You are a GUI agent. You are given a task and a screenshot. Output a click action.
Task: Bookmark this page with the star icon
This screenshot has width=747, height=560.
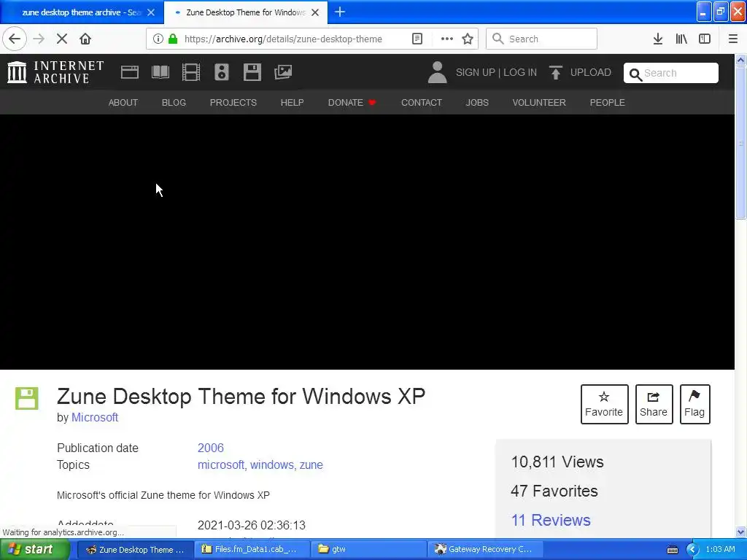pos(468,39)
